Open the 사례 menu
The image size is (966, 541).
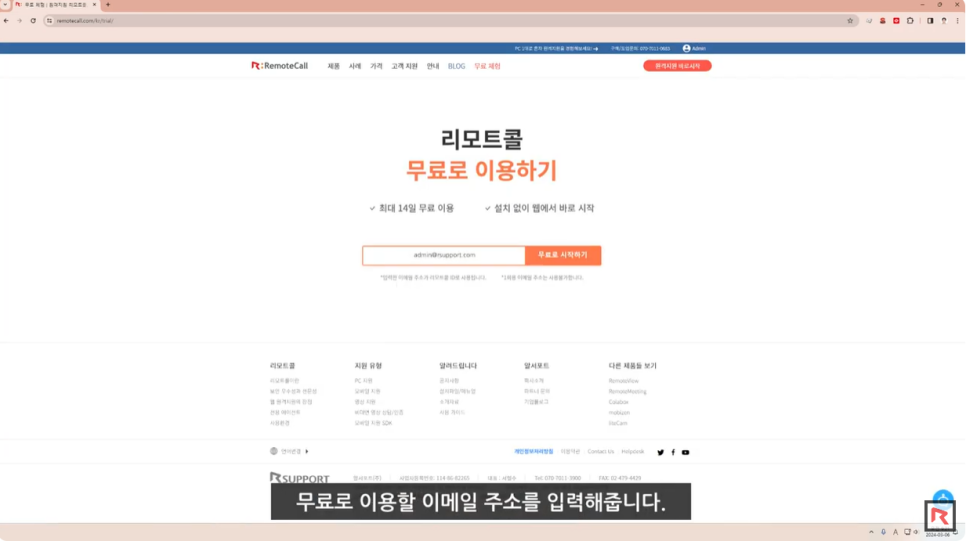pos(355,66)
